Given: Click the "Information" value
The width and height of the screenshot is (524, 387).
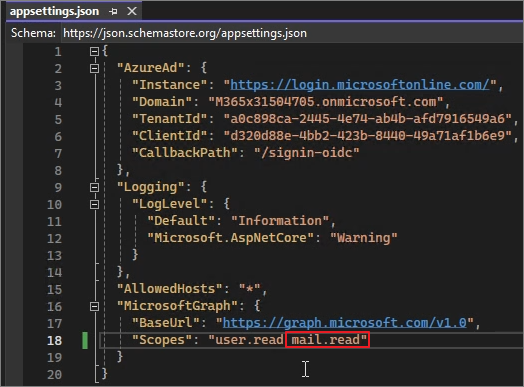Looking at the screenshot, I should [280, 221].
